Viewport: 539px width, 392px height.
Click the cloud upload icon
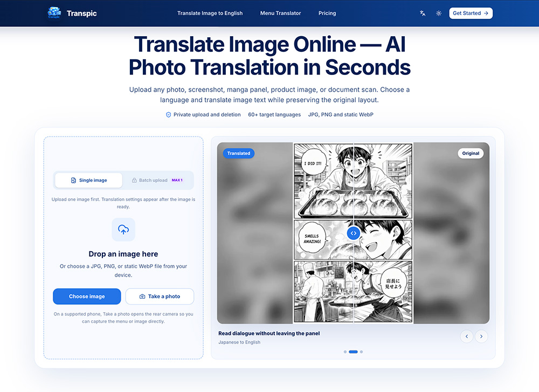pyautogui.click(x=123, y=229)
